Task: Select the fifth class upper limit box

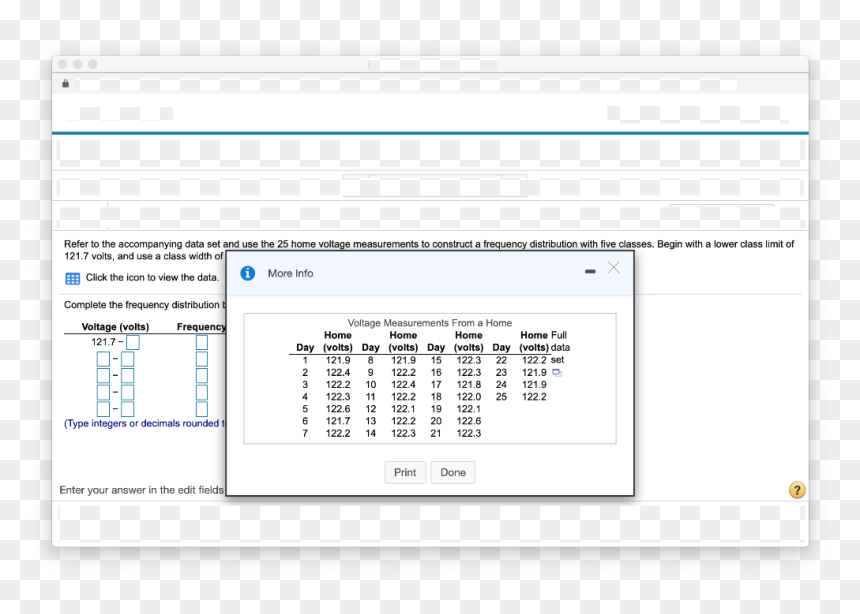Action: point(127,409)
